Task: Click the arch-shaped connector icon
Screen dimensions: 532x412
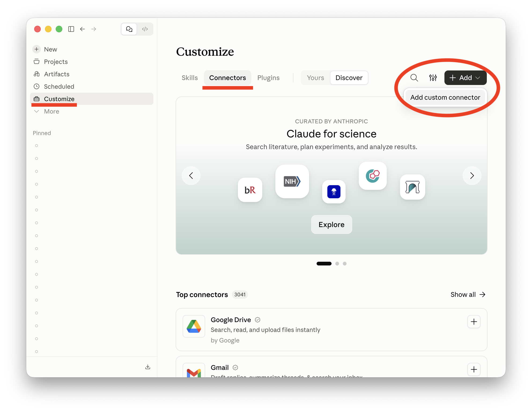Action: coord(412,187)
